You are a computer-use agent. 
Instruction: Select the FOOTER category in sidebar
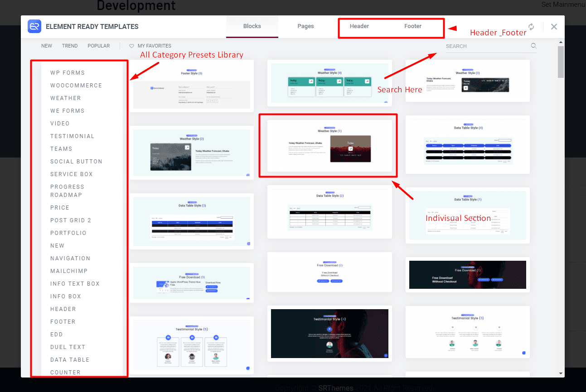pos(63,321)
